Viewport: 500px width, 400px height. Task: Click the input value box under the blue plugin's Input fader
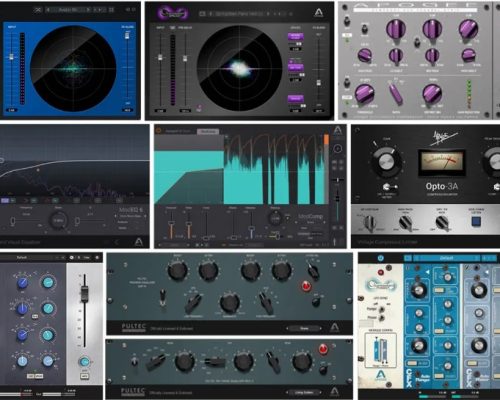[x=12, y=110]
